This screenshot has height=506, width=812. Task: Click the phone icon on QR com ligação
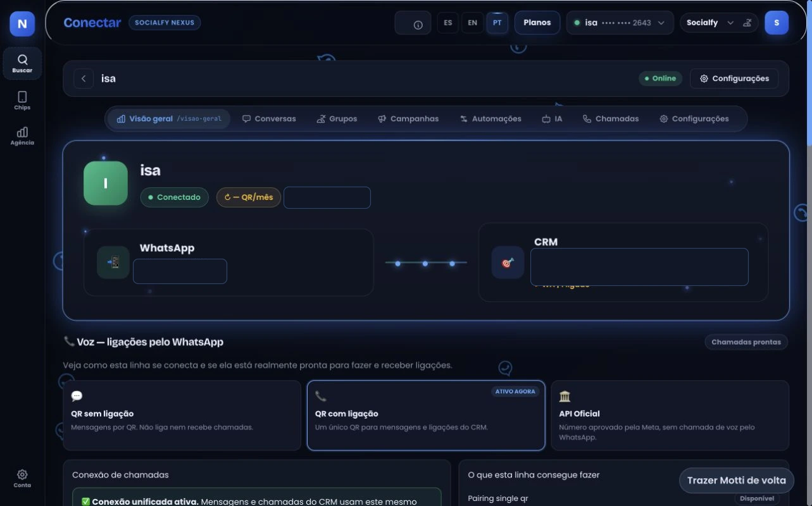pyautogui.click(x=321, y=396)
